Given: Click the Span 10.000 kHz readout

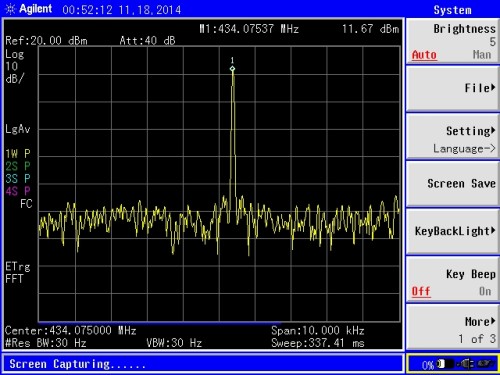Looking at the screenshot, I should [x=318, y=330].
